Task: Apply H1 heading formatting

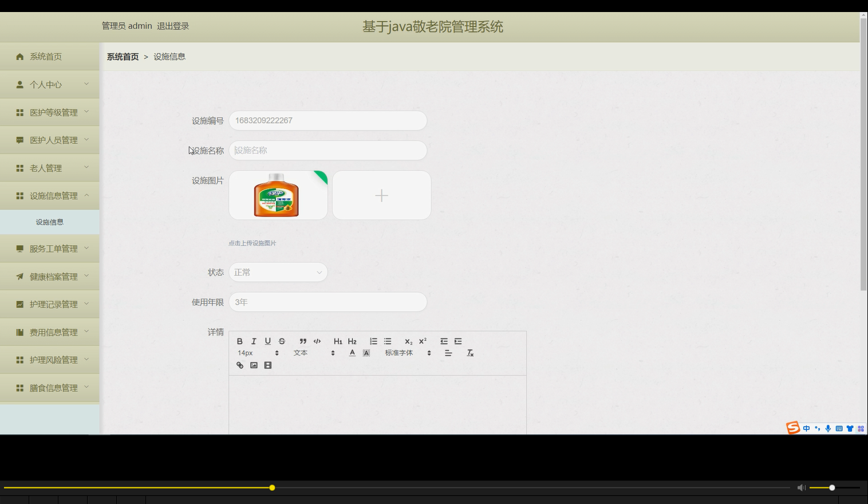Action: [338, 341]
